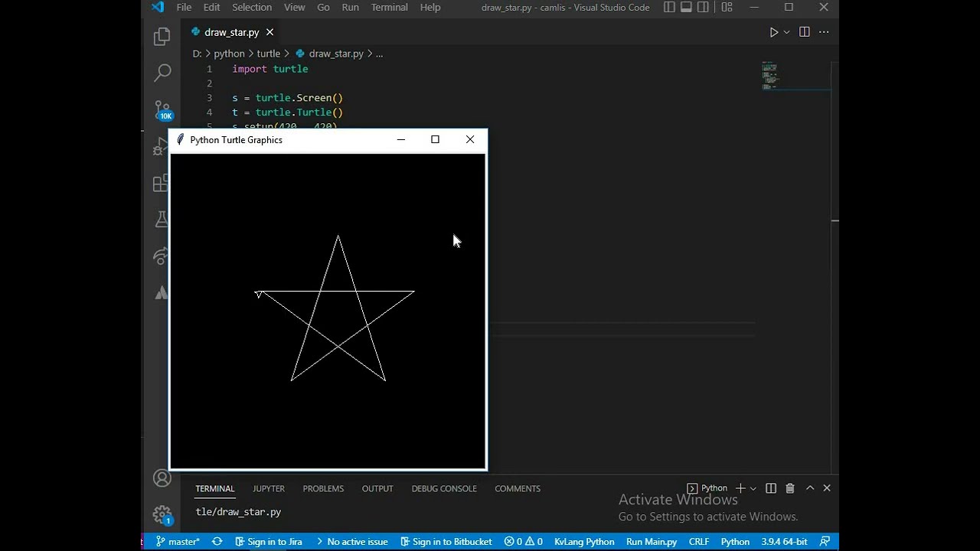Open the Go menu

click(323, 7)
